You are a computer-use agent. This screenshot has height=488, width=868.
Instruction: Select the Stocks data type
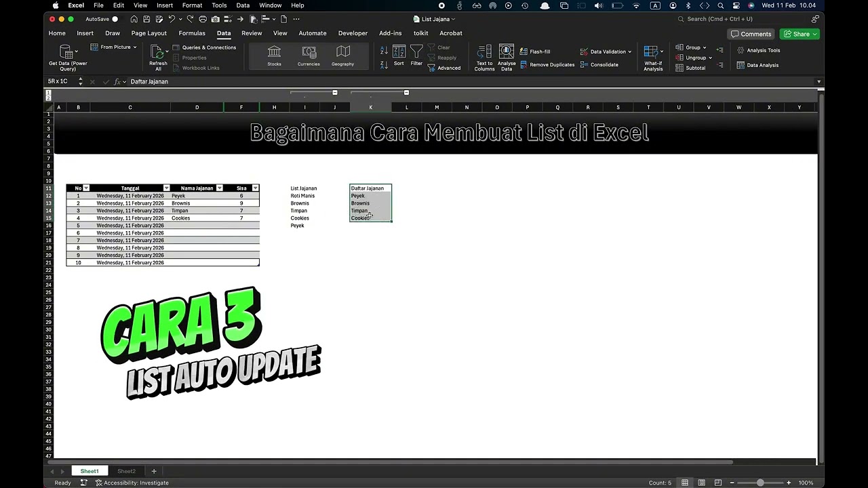[274, 56]
